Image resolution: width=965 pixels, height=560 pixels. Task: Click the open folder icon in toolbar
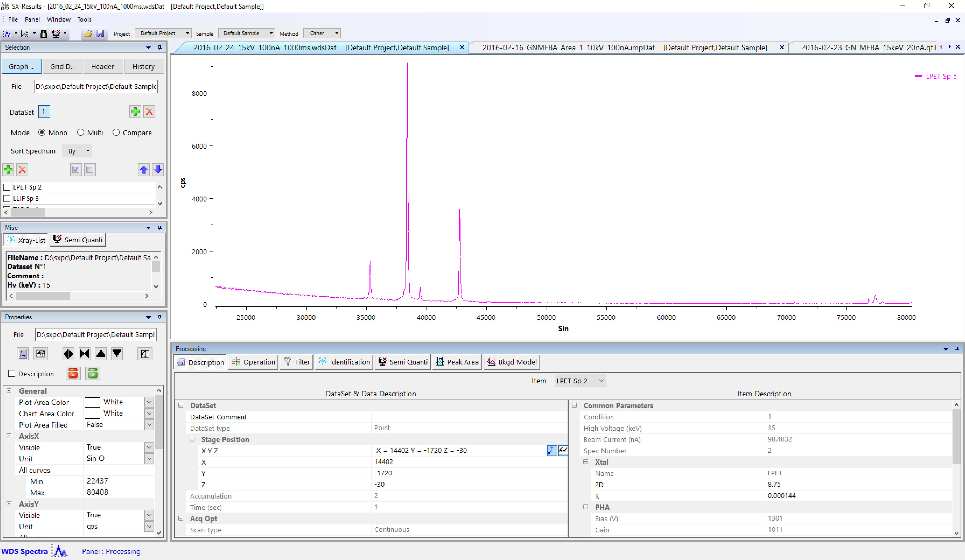tap(88, 34)
